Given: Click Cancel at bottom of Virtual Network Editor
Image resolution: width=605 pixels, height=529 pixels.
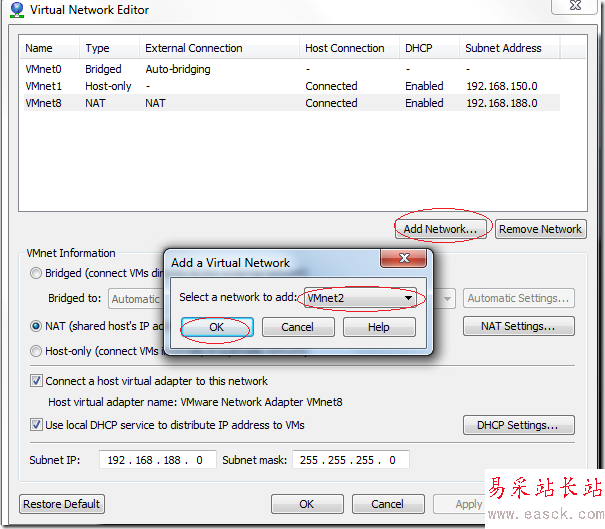Looking at the screenshot, I should [x=388, y=504].
